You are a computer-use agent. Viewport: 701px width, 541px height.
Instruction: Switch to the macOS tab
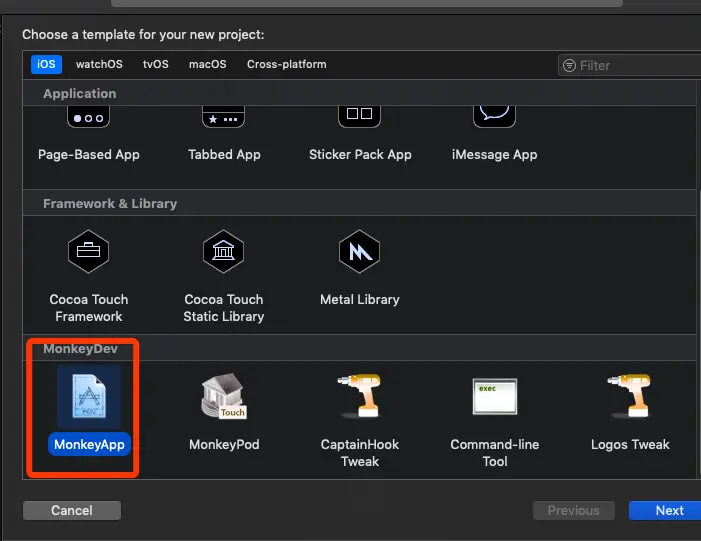click(207, 64)
